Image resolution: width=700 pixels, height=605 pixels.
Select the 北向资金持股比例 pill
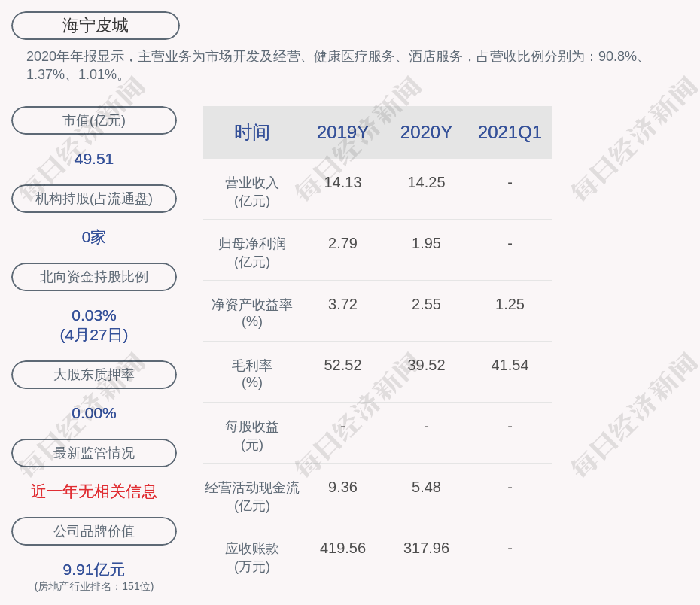[94, 277]
